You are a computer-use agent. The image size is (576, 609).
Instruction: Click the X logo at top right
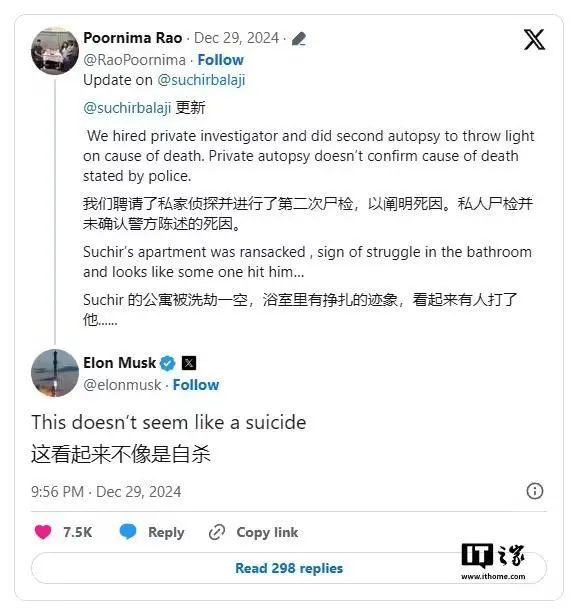[534, 39]
